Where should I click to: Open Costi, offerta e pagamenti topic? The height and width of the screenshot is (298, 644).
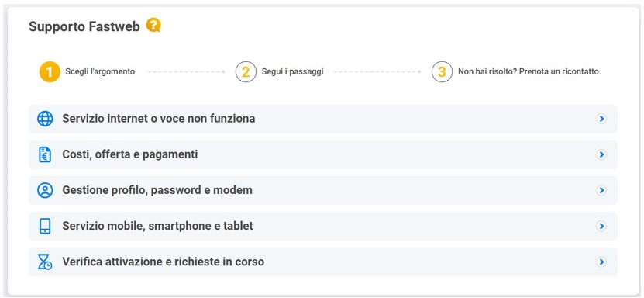(x=323, y=154)
